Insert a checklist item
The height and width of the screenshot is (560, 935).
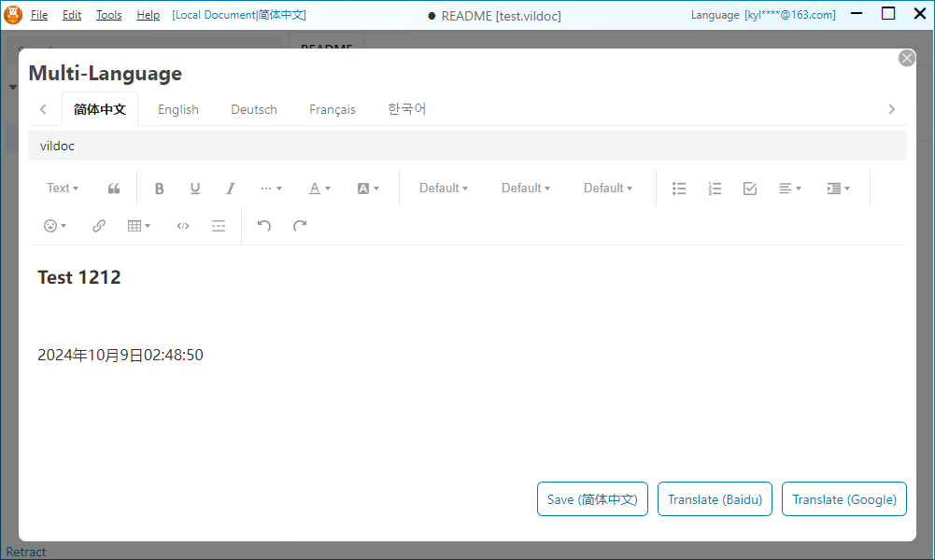pyautogui.click(x=750, y=189)
